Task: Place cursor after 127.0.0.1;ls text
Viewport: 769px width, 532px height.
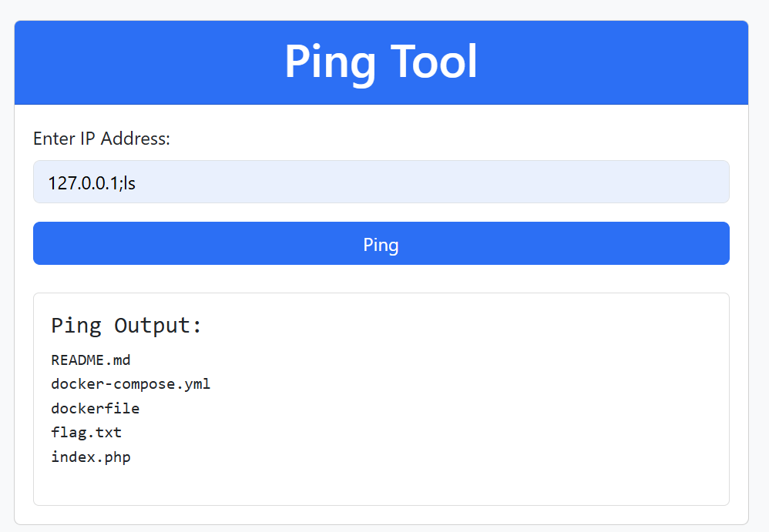Action: point(137,182)
